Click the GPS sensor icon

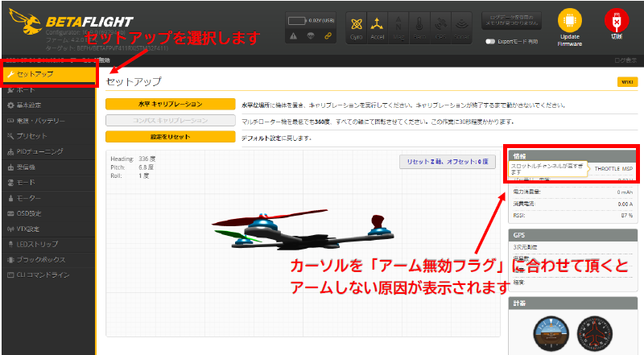point(440,27)
